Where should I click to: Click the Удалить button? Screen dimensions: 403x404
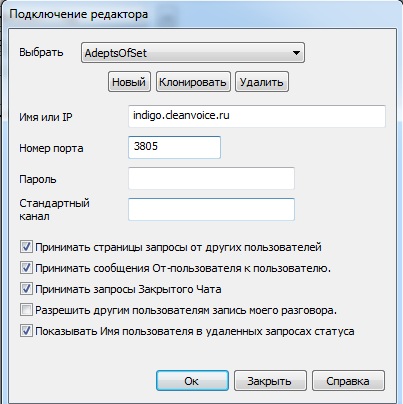(x=262, y=82)
